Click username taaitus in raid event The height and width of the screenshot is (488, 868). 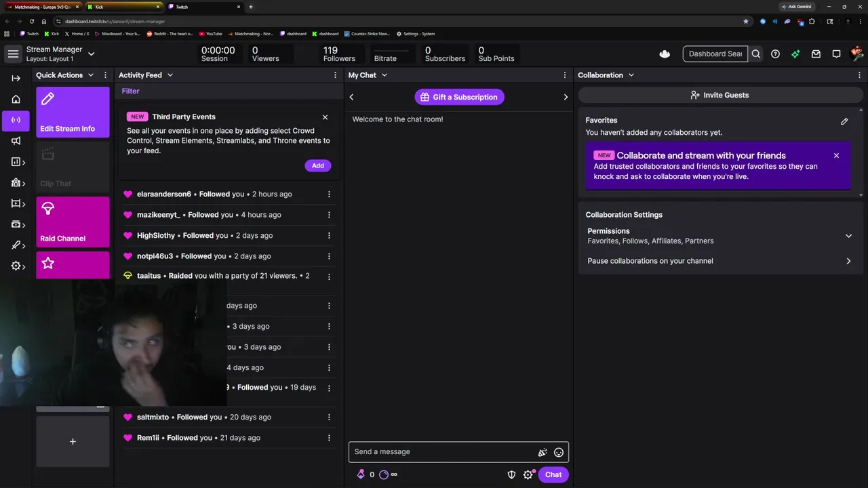pos(149,276)
